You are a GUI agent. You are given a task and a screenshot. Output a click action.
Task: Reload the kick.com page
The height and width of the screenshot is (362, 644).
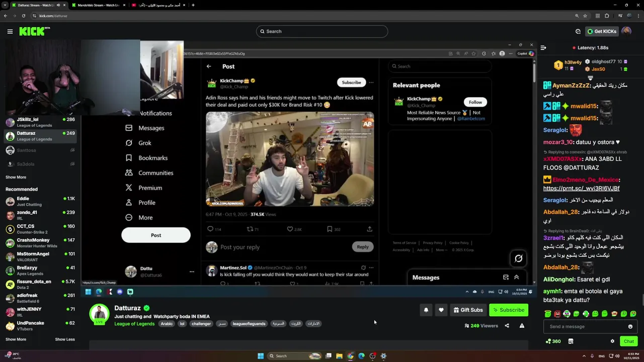point(23,16)
